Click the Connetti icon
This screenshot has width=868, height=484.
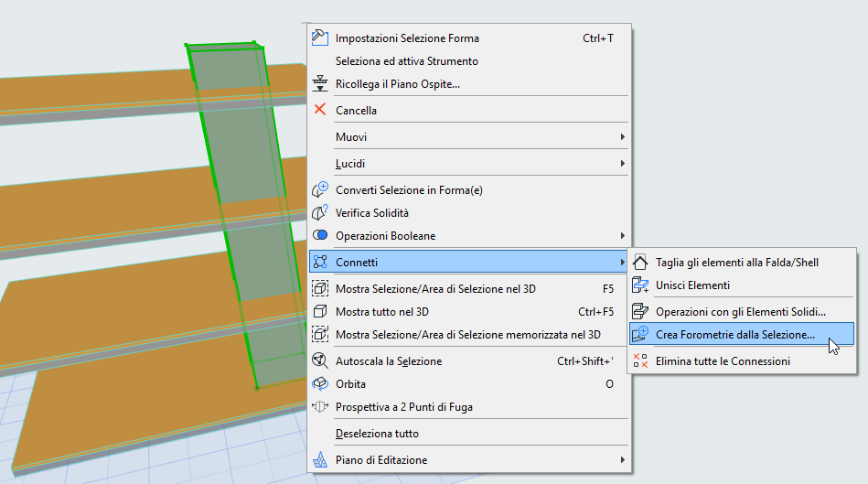(320, 262)
